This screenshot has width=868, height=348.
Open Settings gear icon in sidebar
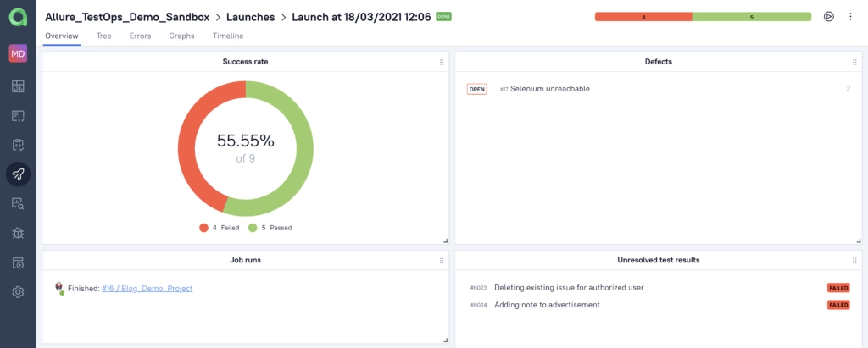pyautogui.click(x=18, y=292)
